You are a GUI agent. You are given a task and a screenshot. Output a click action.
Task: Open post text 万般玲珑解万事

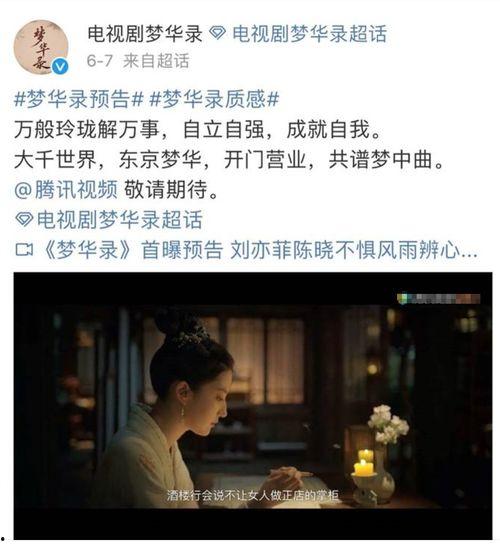[x=87, y=129]
